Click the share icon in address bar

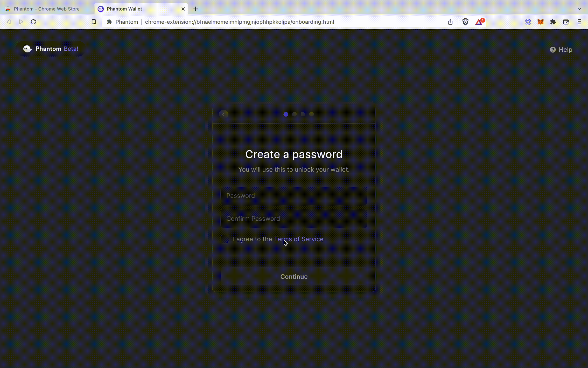pos(450,22)
